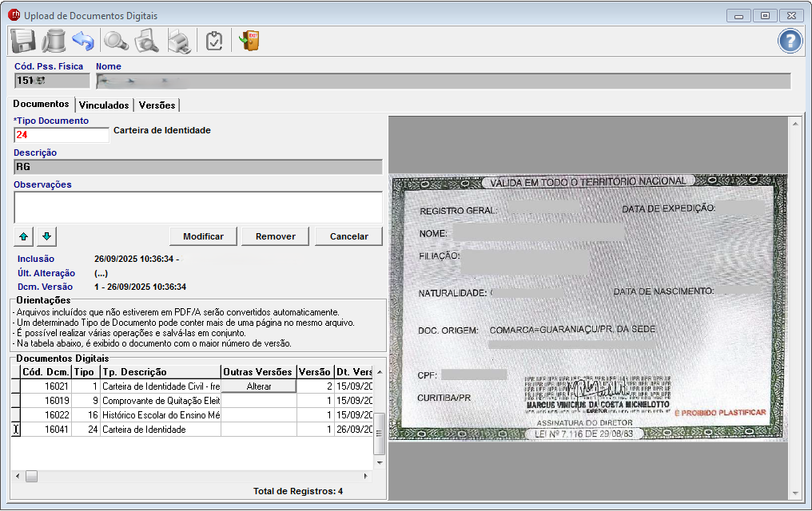Open the Versões tab
The image size is (812, 511).
click(157, 105)
